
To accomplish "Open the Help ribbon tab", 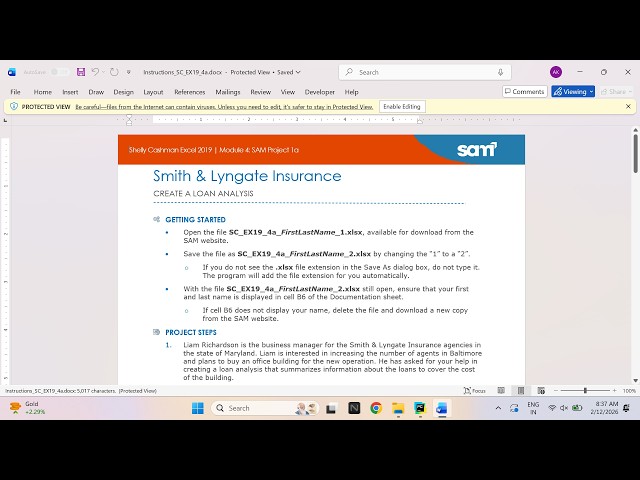I will [351, 92].
